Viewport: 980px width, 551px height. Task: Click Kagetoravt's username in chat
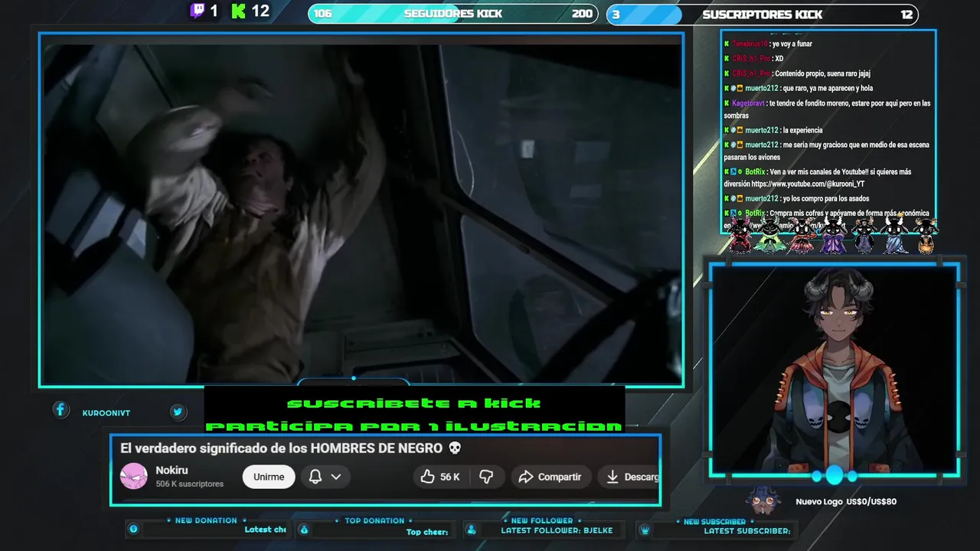point(748,103)
